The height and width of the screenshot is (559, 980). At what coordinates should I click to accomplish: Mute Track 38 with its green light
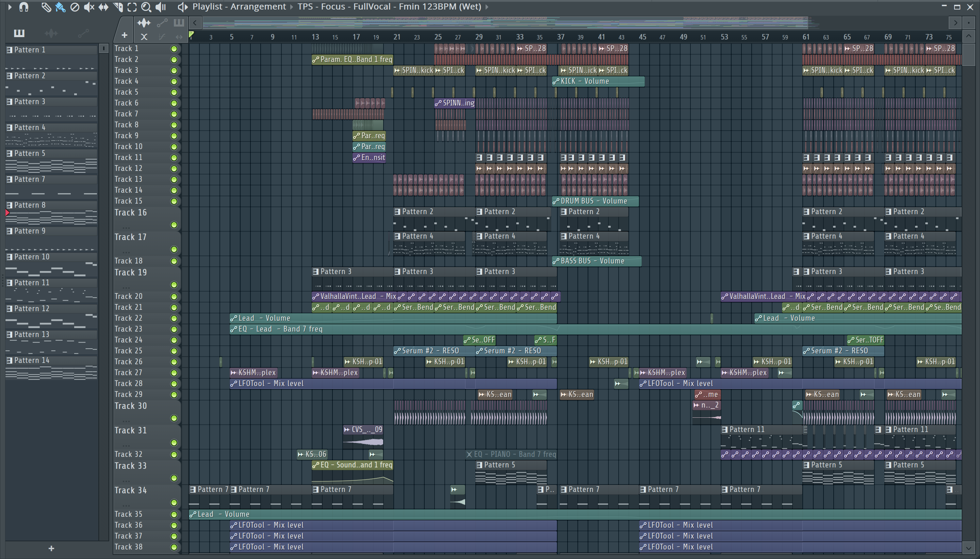[x=174, y=547]
